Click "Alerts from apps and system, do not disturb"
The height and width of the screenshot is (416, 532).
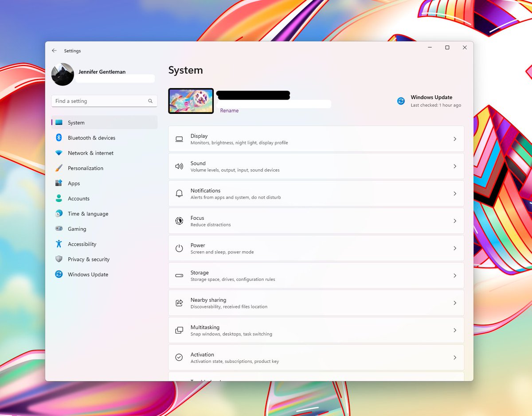[x=236, y=198]
